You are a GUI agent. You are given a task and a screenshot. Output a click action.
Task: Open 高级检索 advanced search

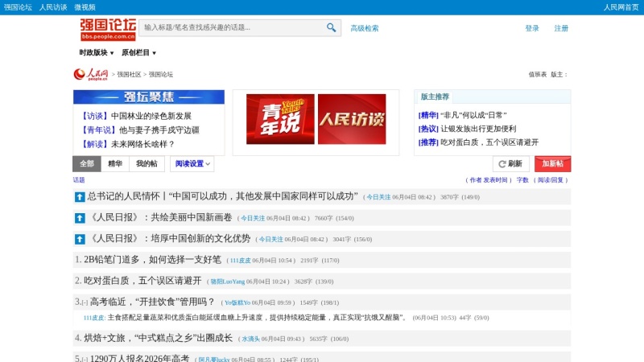click(x=365, y=28)
